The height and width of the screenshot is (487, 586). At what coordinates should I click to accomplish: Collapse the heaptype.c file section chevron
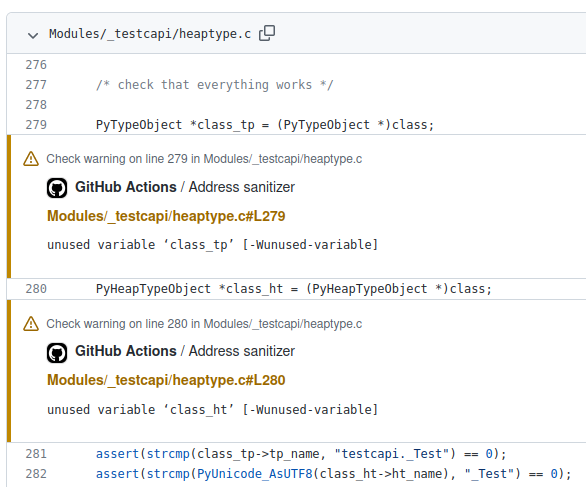[33, 36]
